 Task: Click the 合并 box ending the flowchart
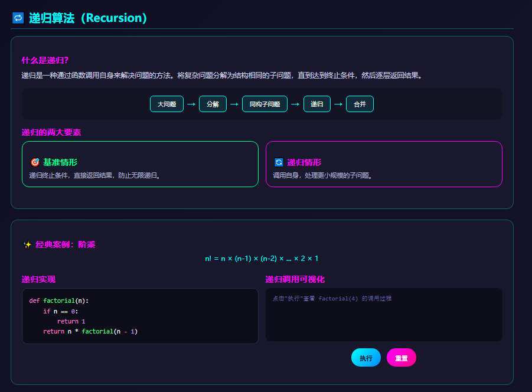tap(360, 103)
